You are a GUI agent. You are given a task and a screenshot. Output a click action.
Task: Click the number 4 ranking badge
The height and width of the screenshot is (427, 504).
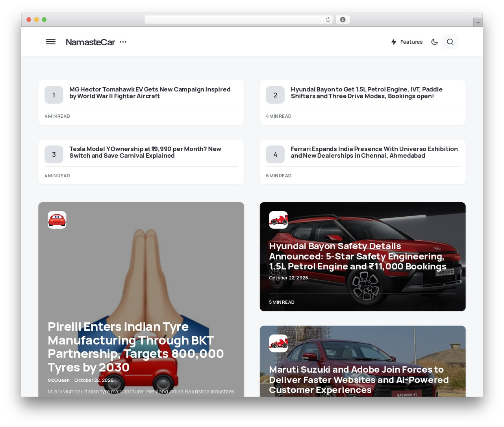(275, 154)
